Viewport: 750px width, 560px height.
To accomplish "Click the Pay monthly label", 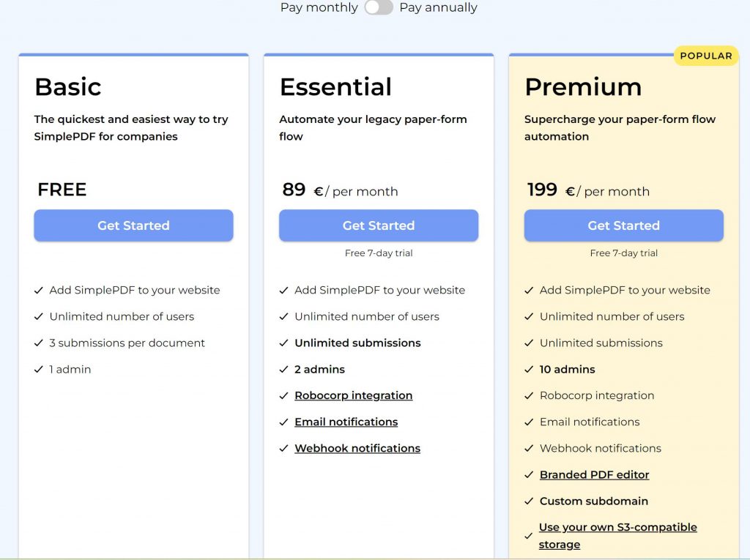I will [319, 7].
